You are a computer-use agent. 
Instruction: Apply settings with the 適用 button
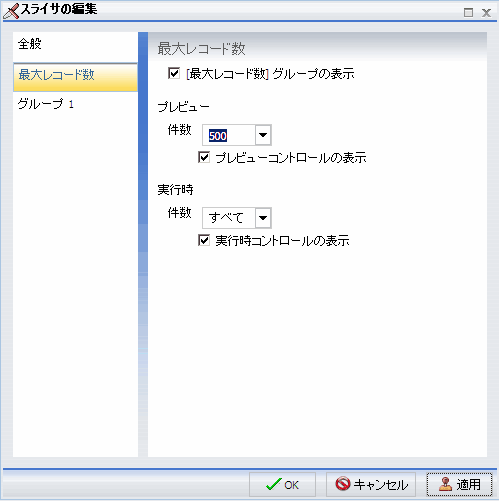pos(459,484)
